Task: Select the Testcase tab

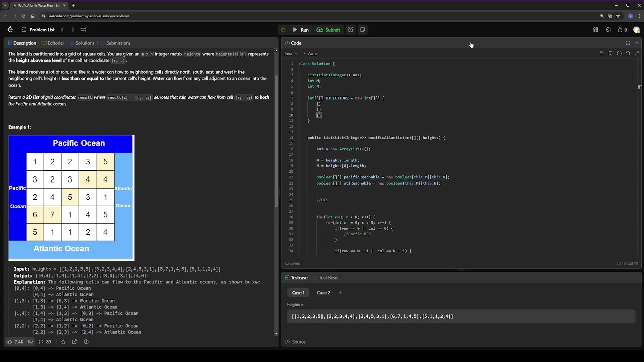Action: (296, 278)
